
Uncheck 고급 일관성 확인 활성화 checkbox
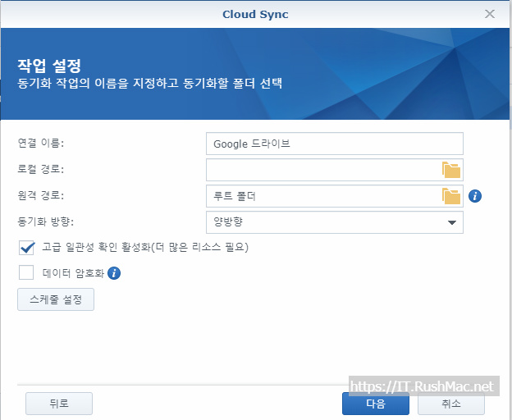[26, 248]
